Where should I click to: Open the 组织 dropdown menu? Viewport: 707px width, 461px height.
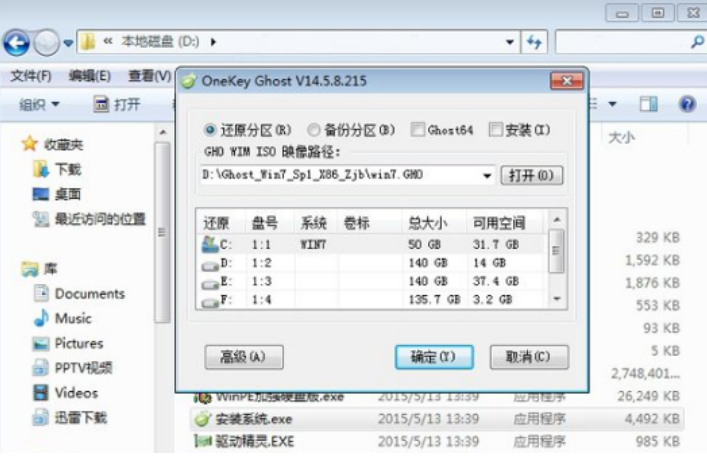39,104
